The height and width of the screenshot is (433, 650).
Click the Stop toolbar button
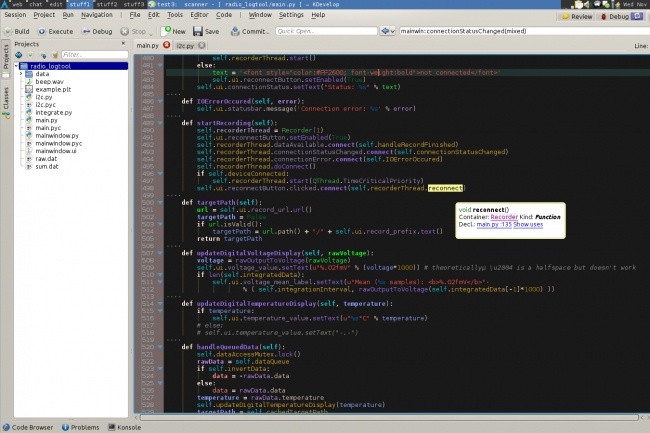tap(133, 31)
